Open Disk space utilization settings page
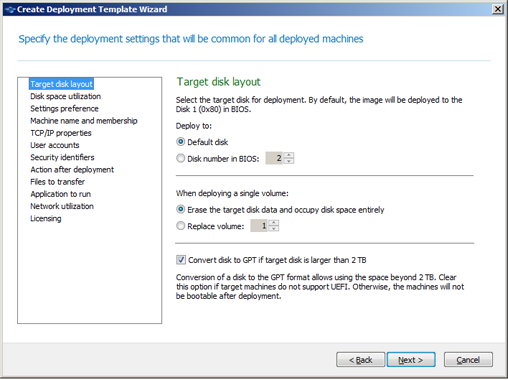Image resolution: width=508 pixels, height=380 pixels. (65, 96)
